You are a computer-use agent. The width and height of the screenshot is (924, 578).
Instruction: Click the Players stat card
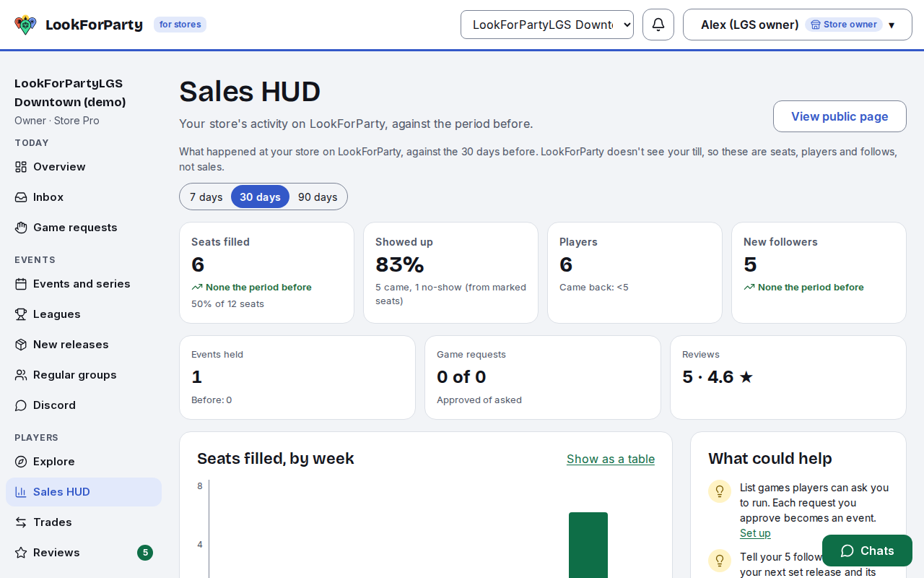[635, 272]
